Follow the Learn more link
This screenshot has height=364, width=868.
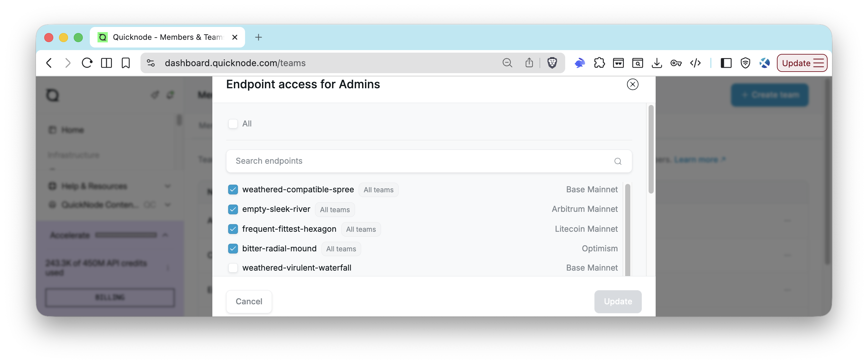[x=700, y=160]
